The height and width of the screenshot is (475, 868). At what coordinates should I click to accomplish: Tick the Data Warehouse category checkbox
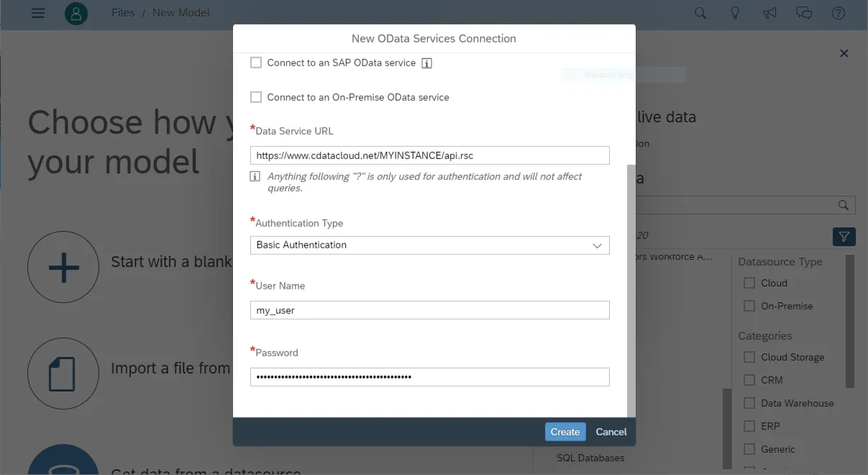click(749, 403)
